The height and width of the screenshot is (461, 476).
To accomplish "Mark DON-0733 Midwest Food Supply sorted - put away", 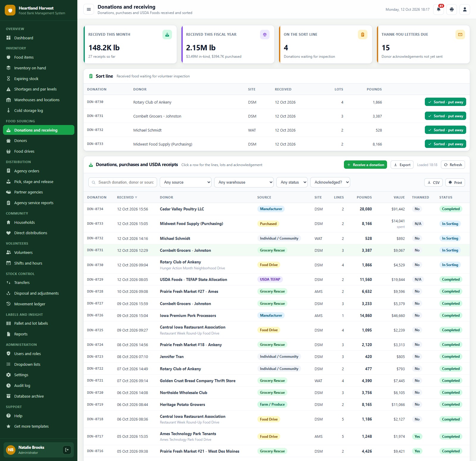I will 445,144.
